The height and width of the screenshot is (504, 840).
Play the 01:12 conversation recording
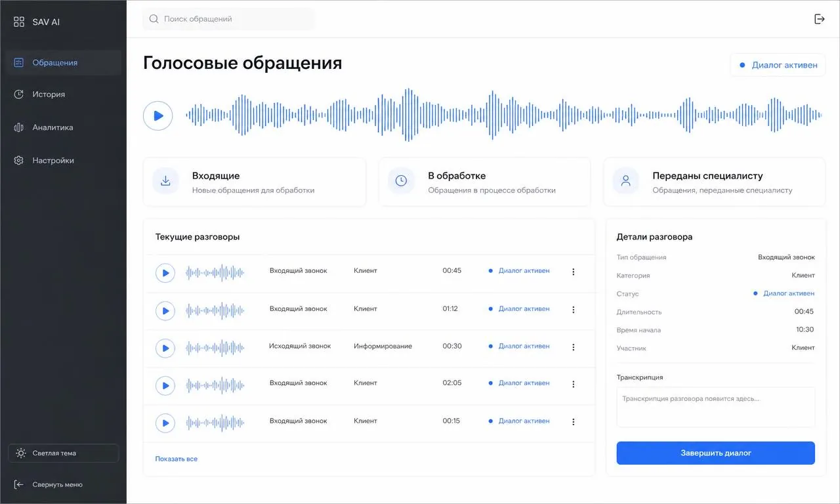click(x=165, y=310)
